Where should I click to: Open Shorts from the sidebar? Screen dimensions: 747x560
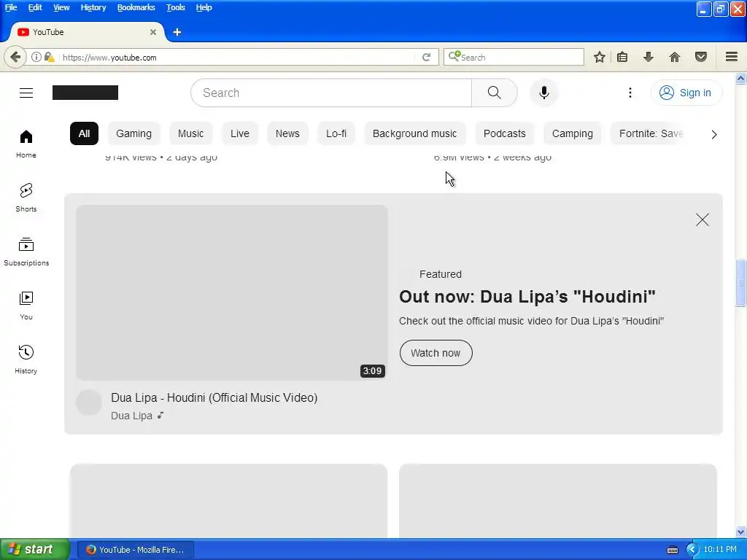[x=26, y=198]
